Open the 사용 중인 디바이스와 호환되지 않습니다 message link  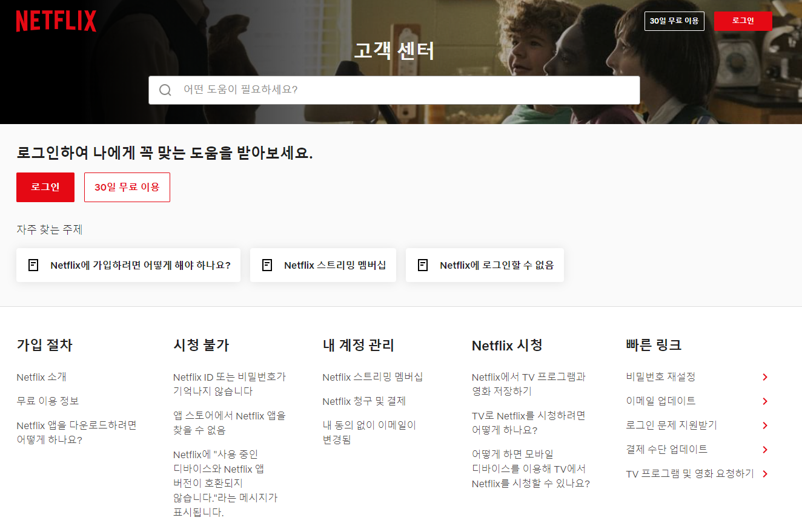point(225,484)
